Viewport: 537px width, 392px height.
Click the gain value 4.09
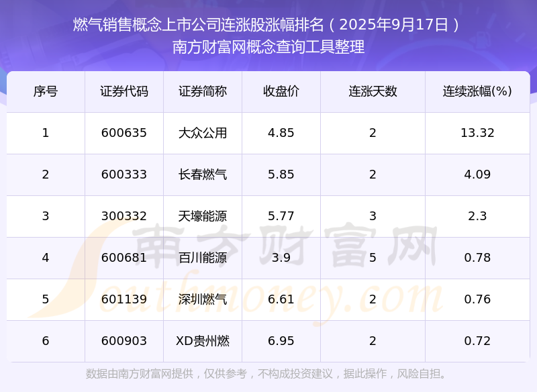[x=477, y=175]
